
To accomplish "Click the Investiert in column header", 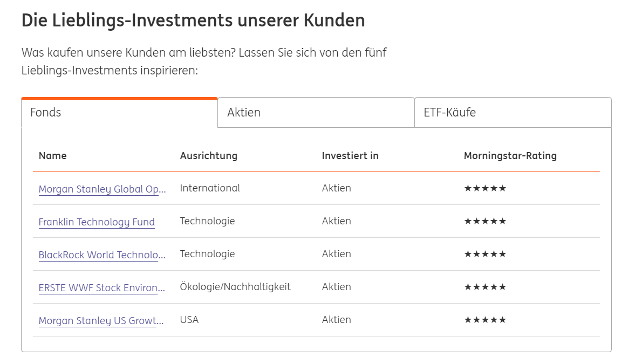I will coord(350,156).
